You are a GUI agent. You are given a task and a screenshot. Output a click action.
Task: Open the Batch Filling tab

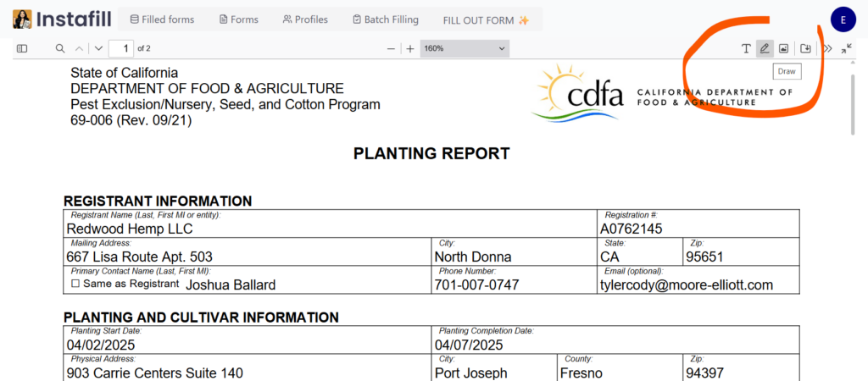click(x=386, y=20)
